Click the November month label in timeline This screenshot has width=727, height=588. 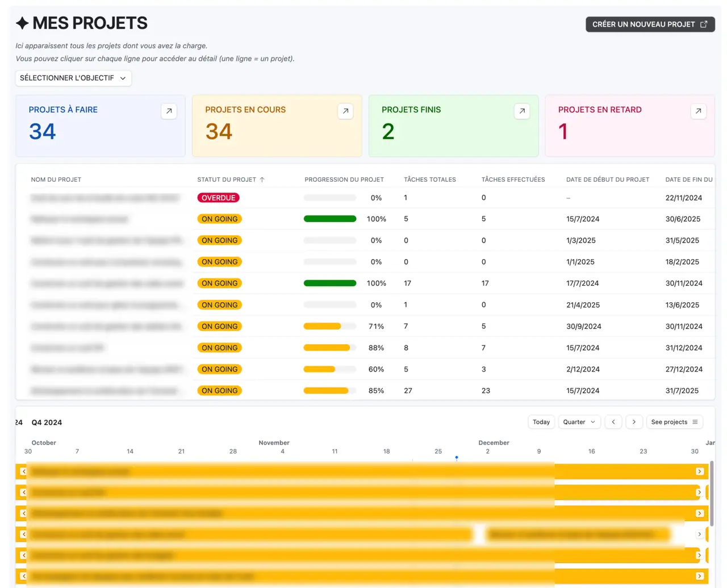(x=274, y=443)
